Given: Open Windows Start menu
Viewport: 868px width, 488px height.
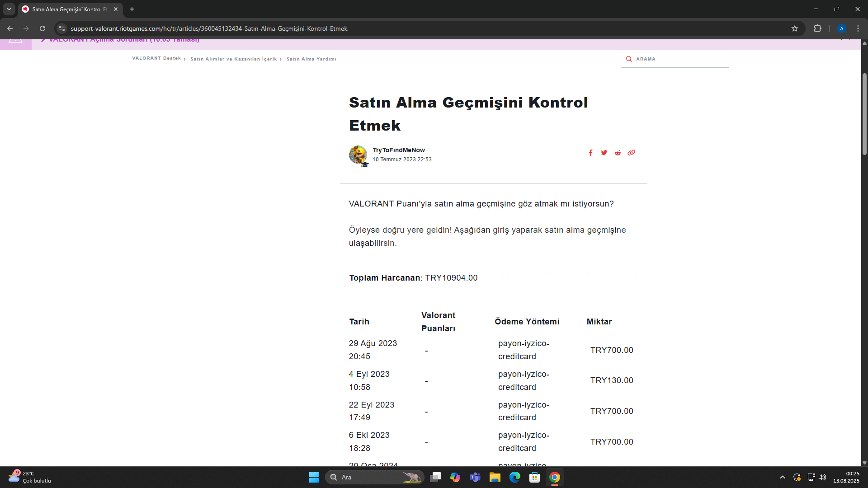Looking at the screenshot, I should pyautogui.click(x=314, y=477).
